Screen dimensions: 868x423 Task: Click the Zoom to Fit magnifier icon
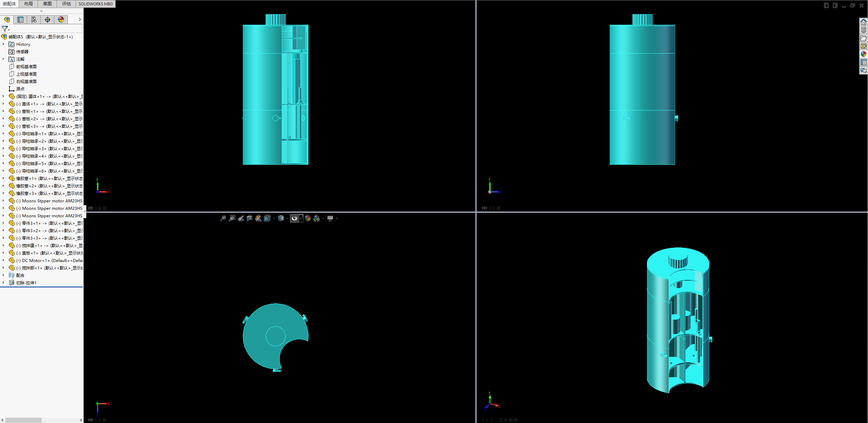[223, 218]
